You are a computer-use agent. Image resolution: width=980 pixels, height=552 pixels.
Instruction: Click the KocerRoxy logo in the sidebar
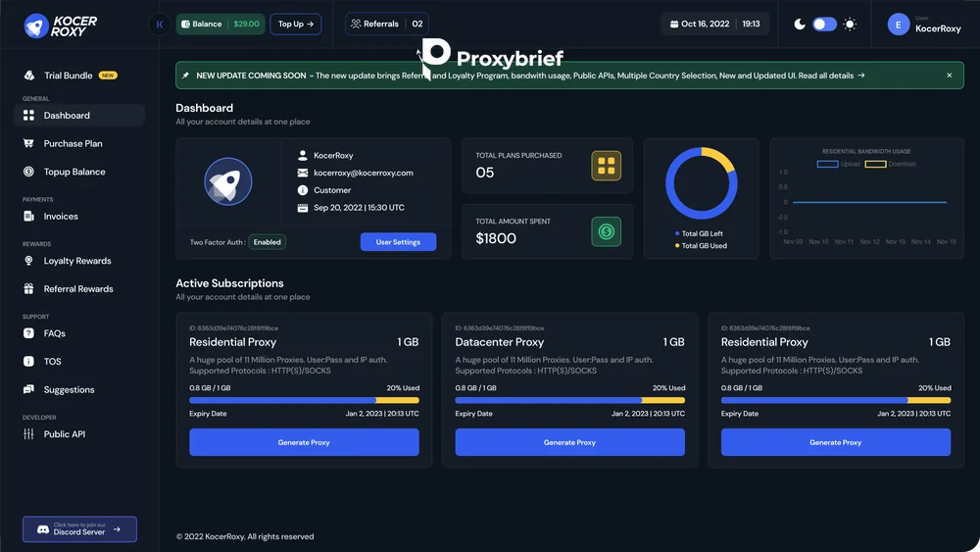coord(60,25)
